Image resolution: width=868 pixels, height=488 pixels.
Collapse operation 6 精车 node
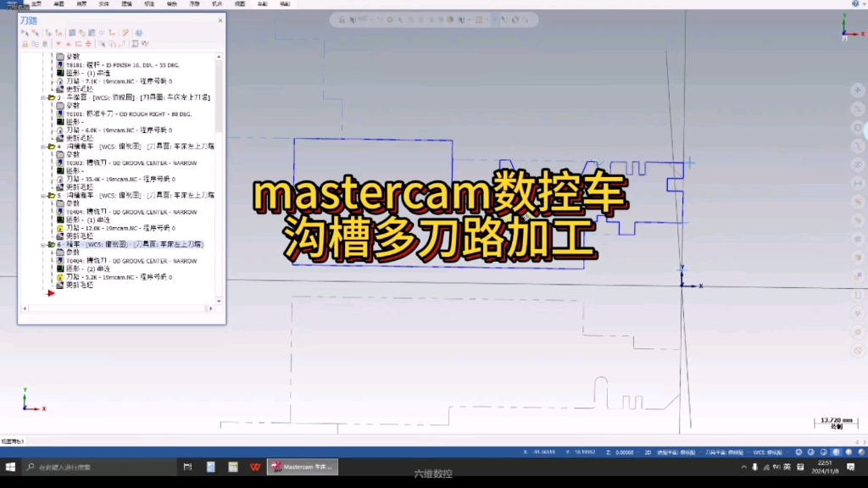(43, 245)
